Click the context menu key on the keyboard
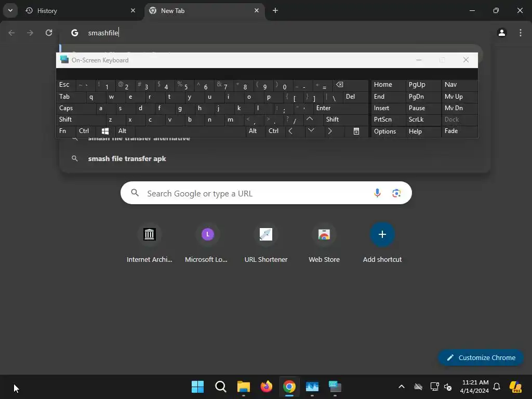 (x=356, y=131)
